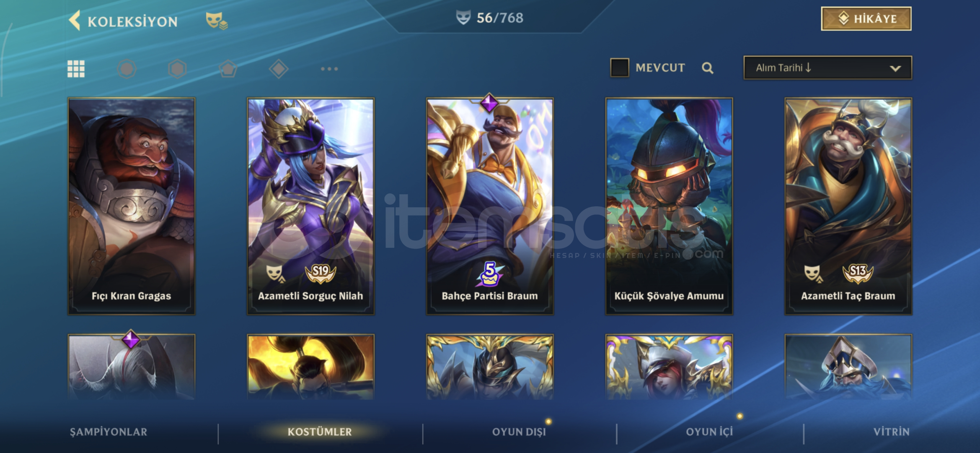Enable the Mevcut checkbox

619,68
